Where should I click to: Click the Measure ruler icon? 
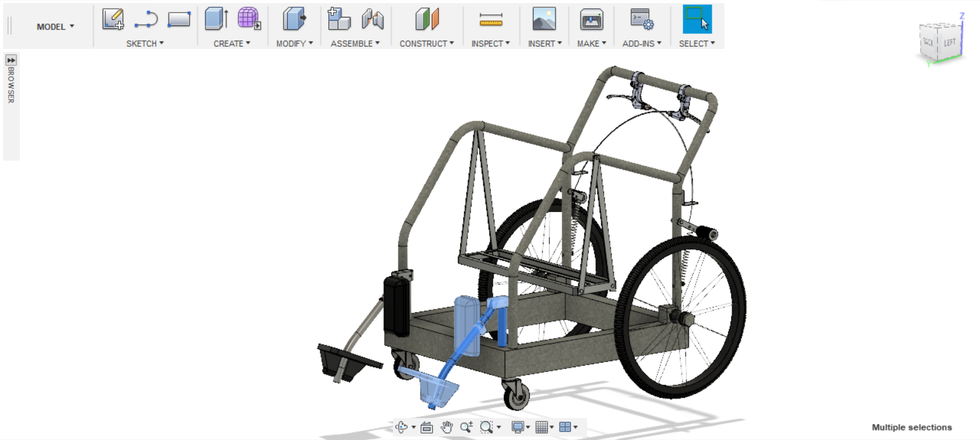coord(491,20)
